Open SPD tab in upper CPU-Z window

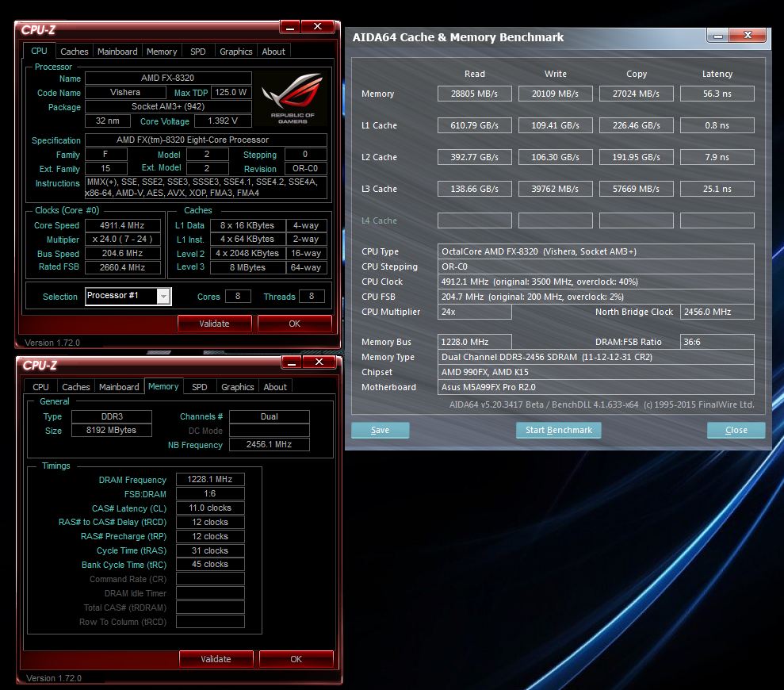198,52
